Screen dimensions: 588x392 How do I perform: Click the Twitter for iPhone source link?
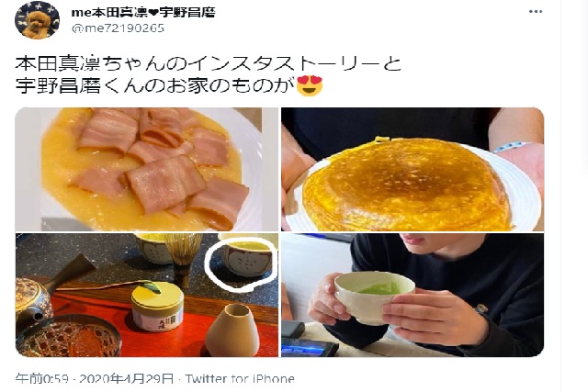(240, 378)
